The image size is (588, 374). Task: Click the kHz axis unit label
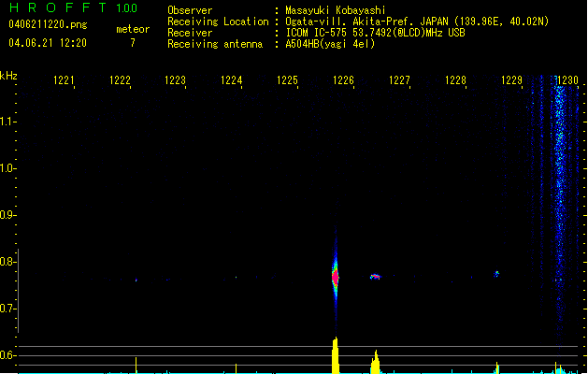click(8, 76)
